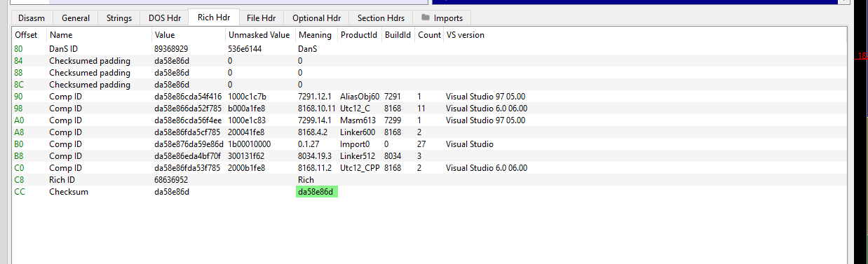Switch to the Disasm tab
This screenshot has width=868, height=264.
coord(32,18)
